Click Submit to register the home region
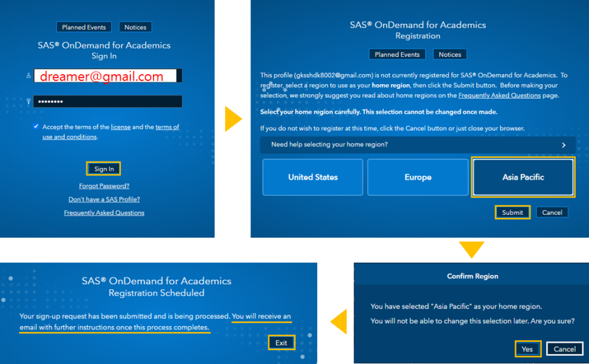Screen dimensions: 589x364 pos(512,212)
